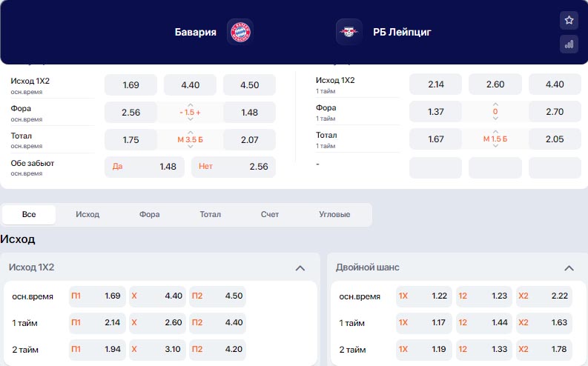Image resolution: width=588 pixels, height=366 pixels.
Task: Collapse the Двойной шанс section
Action: click(569, 268)
